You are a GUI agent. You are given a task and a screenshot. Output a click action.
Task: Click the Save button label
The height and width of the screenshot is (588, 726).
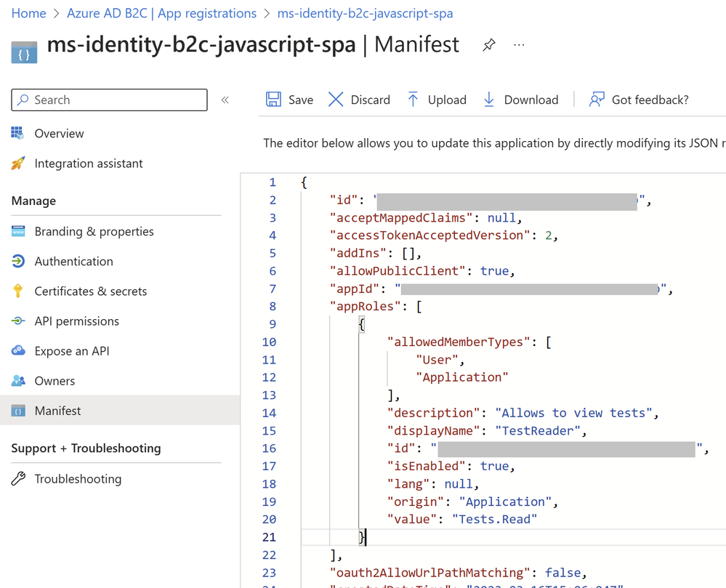pos(300,100)
